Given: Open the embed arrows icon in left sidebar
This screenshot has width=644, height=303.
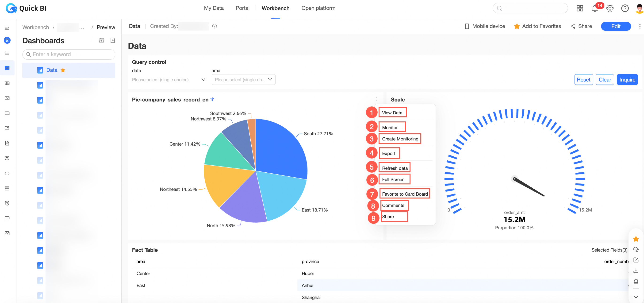Looking at the screenshot, I should pos(7,173).
